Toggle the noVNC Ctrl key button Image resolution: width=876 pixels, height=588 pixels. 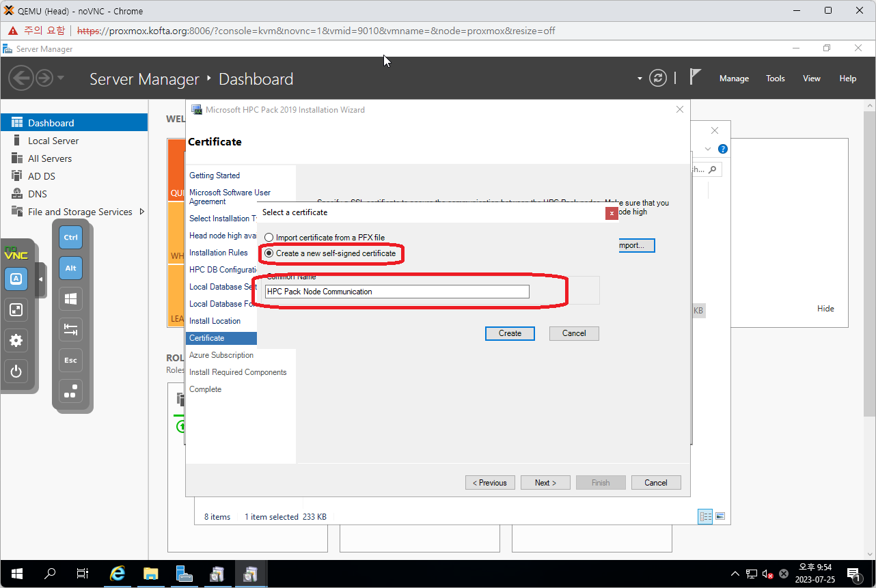[x=70, y=238]
